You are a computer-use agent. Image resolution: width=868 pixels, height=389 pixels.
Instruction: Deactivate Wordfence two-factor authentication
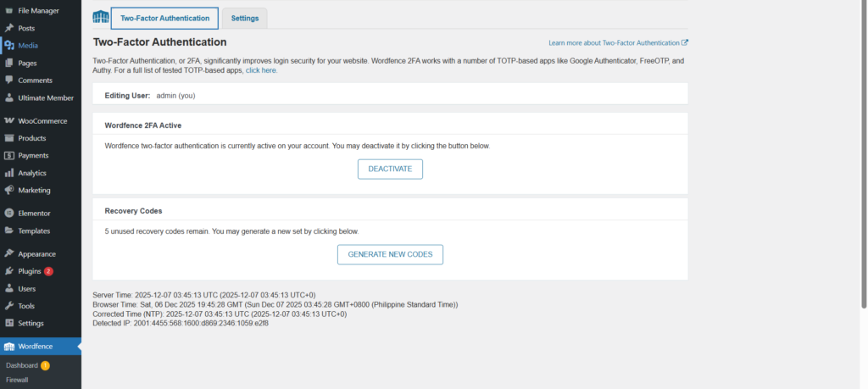click(x=390, y=169)
